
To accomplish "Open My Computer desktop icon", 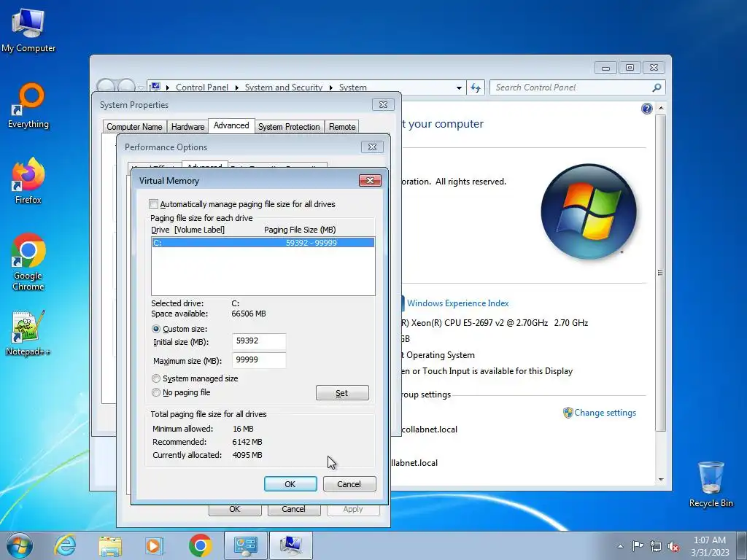I will point(28,31).
